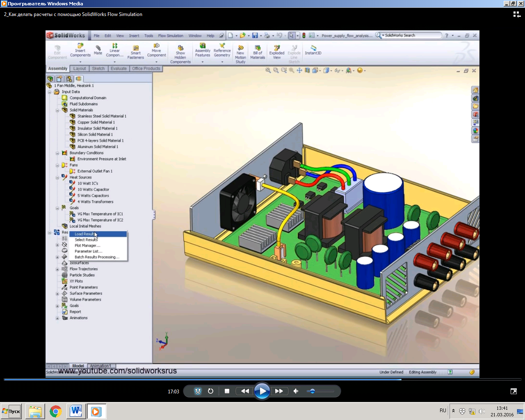Select the Mate tool

pyautogui.click(x=98, y=50)
